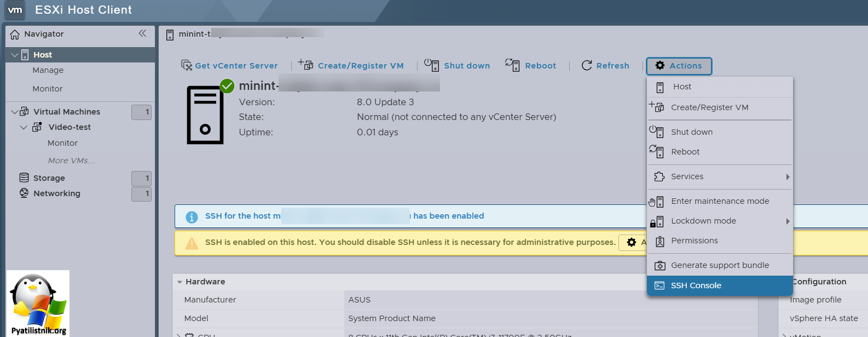Click the VMware vm logo icon
The image size is (868, 337).
15,10
